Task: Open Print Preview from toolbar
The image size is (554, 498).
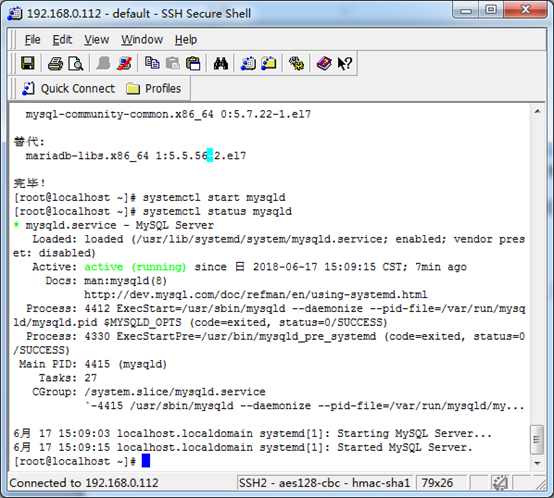Action: point(76,64)
